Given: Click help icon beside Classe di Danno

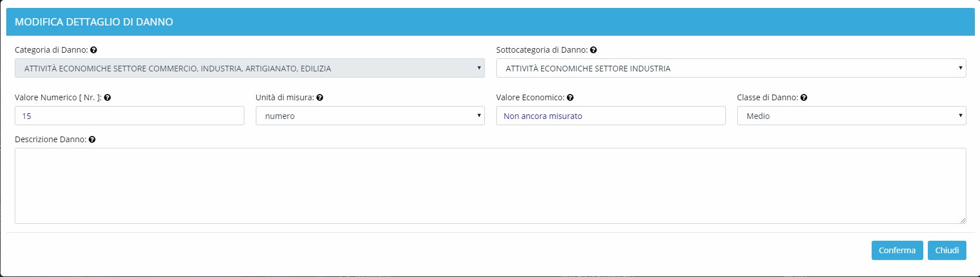Looking at the screenshot, I should 804,97.
